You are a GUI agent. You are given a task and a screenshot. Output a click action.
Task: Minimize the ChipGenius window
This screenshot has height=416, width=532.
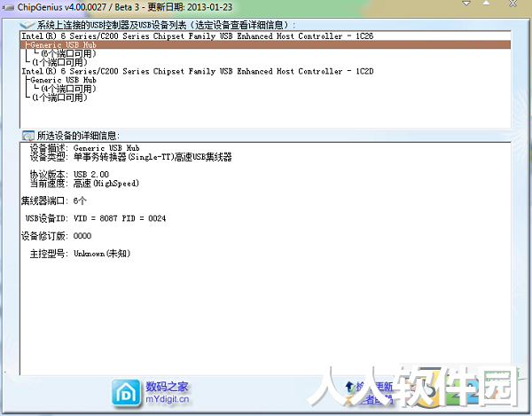(467, 4)
